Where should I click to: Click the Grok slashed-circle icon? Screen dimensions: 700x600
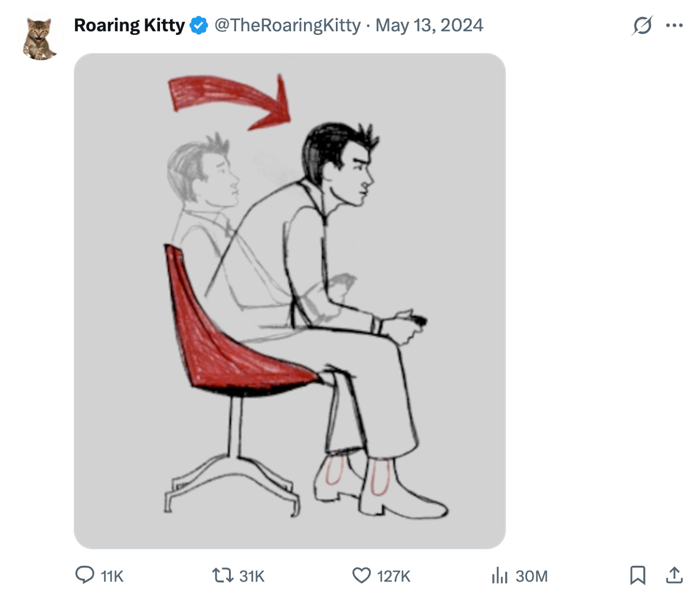pyautogui.click(x=642, y=25)
